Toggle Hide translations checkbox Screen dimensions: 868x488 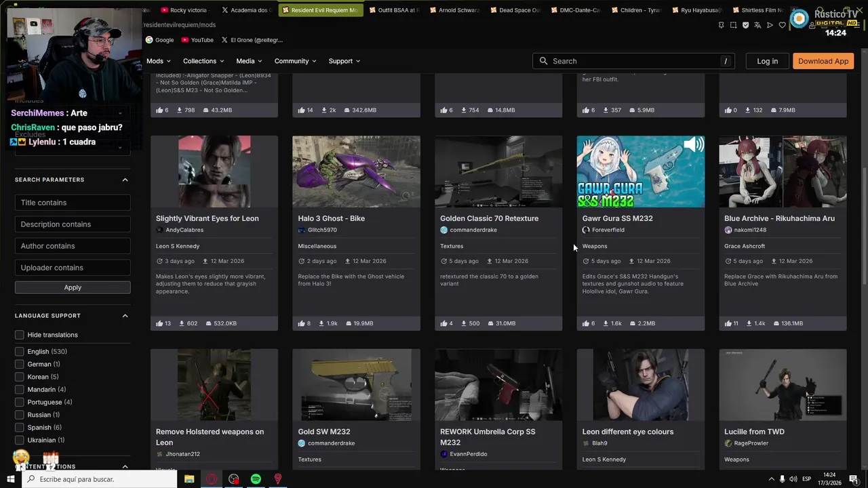(x=20, y=335)
